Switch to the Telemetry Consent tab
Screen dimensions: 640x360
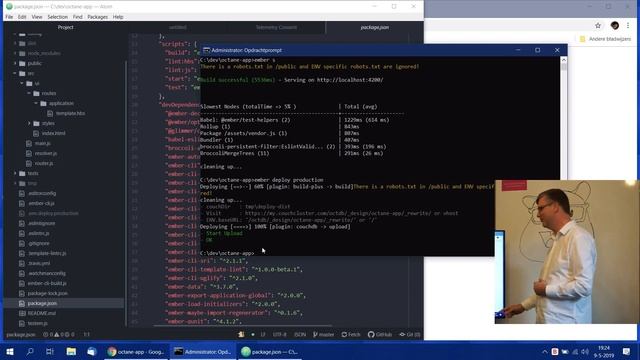276,27
